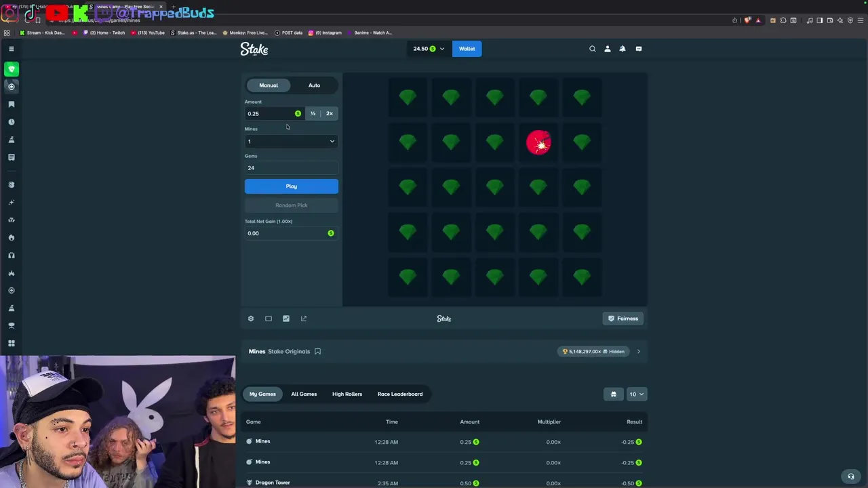Open Favourites bookmark icon in sidebar
Image resolution: width=868 pixels, height=488 pixels.
click(12, 104)
